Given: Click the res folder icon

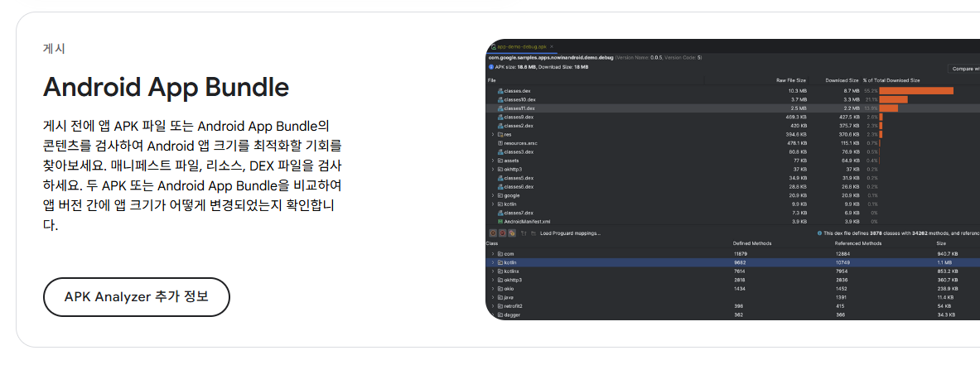Looking at the screenshot, I should click(x=500, y=135).
